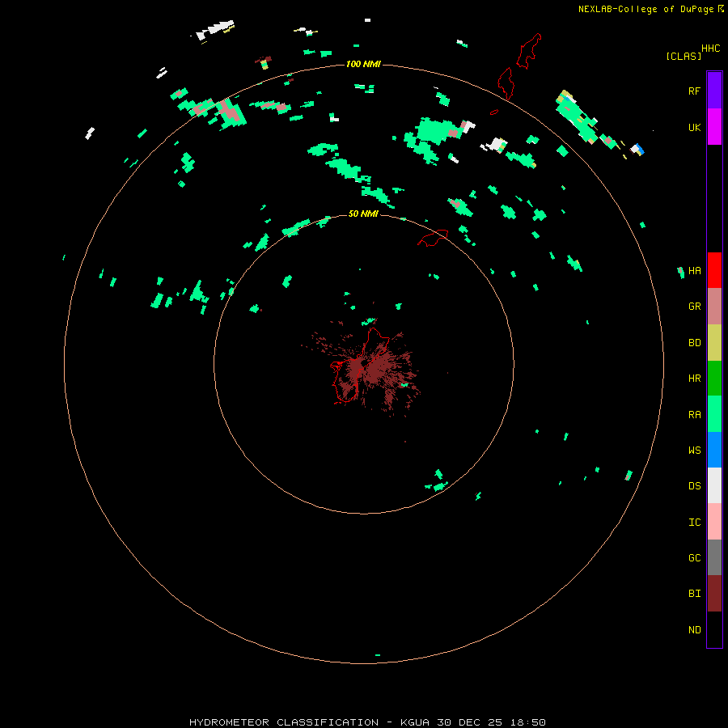
Task: Click the NEXLAB-College of DuPage credit text
Action: [x=645, y=9]
